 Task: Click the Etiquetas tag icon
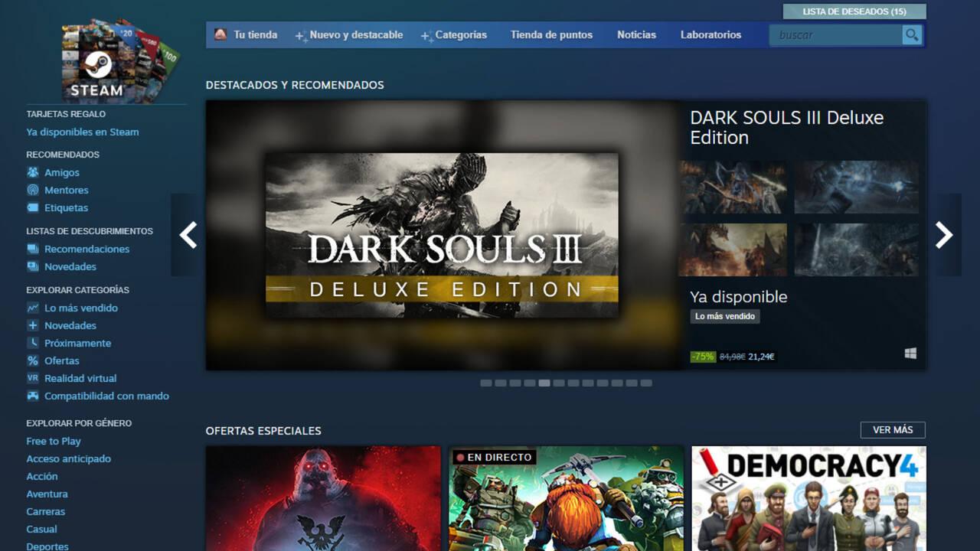pyautogui.click(x=33, y=207)
